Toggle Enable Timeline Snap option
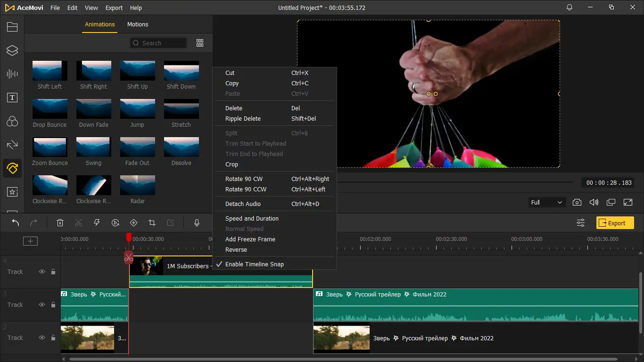 [254, 264]
